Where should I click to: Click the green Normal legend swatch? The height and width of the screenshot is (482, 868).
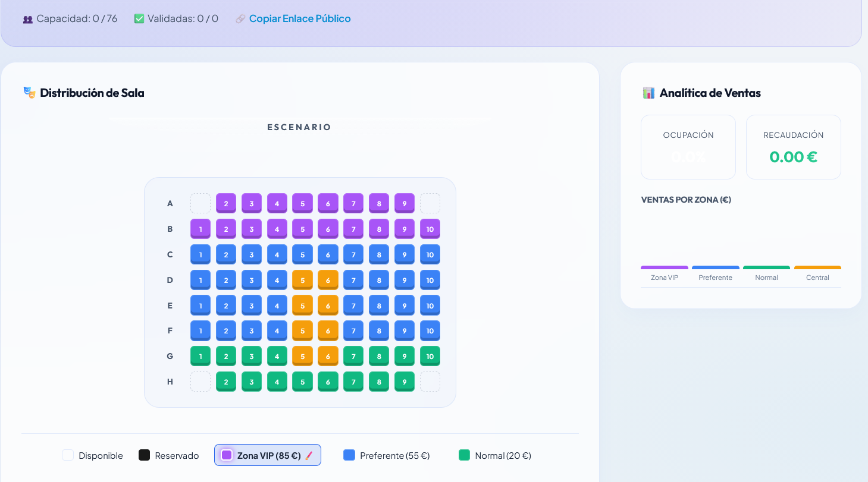(x=465, y=455)
